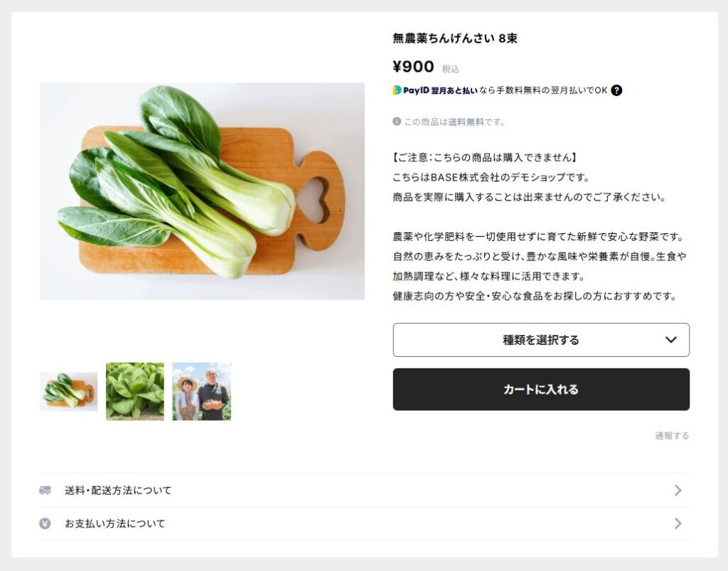Click the delivery truck icon
Screen dimensions: 728x571
pyautogui.click(x=45, y=490)
